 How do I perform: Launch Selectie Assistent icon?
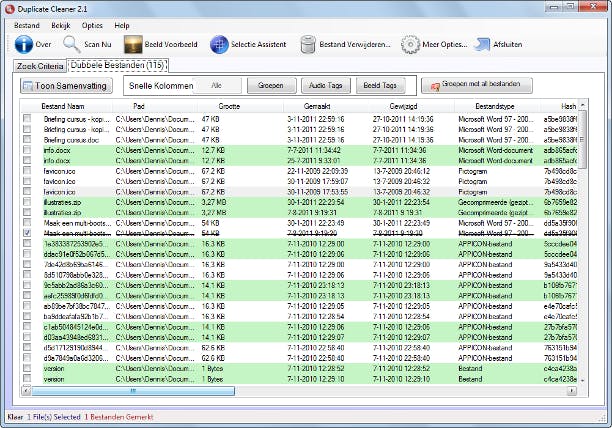click(219, 44)
